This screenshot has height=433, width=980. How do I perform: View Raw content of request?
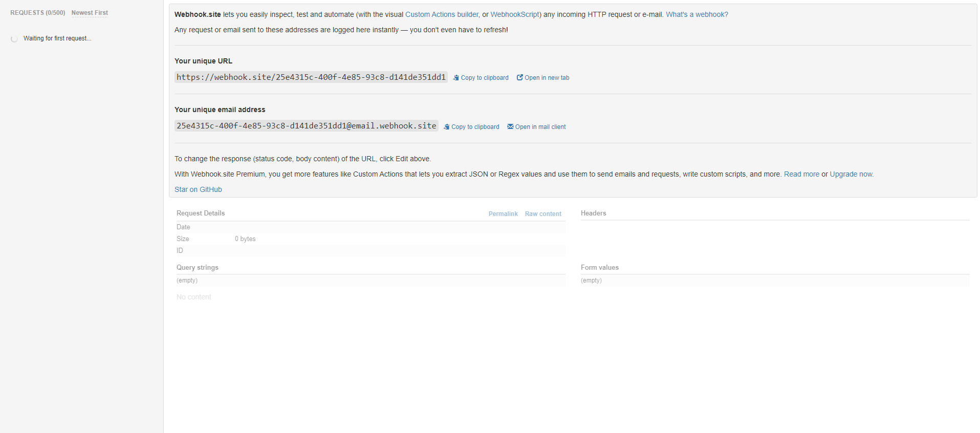pyautogui.click(x=543, y=214)
